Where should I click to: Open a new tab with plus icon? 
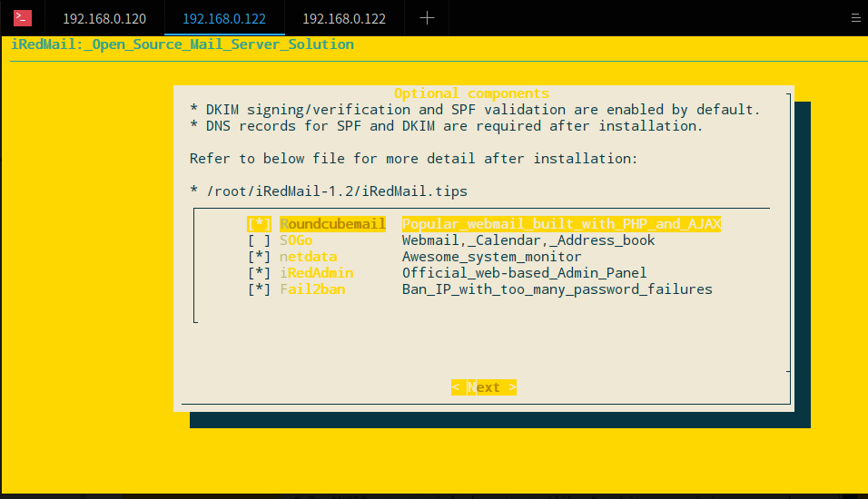427,18
